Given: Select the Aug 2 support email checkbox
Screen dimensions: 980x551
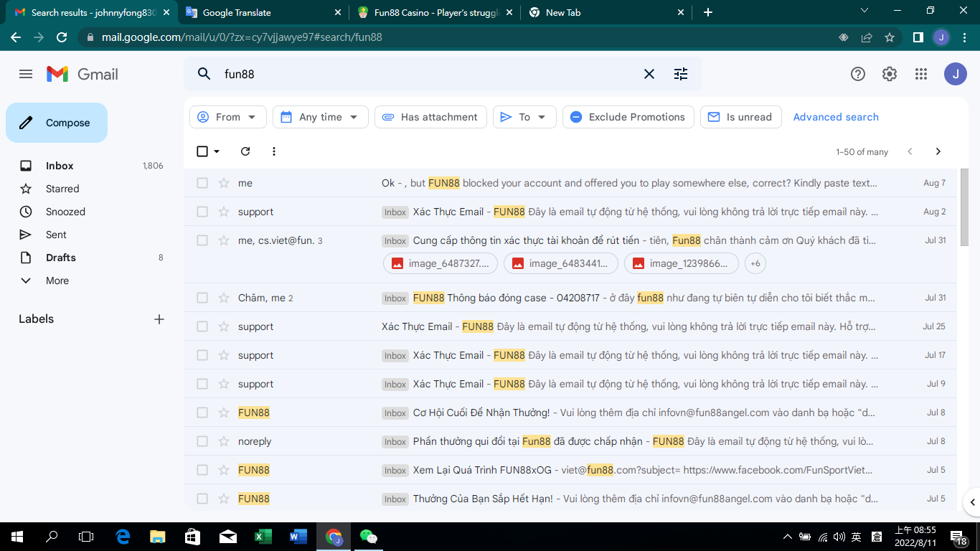Looking at the screenshot, I should tap(202, 212).
